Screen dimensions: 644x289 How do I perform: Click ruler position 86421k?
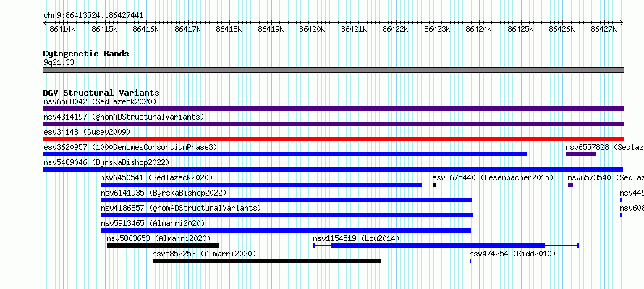pyautogui.click(x=354, y=29)
